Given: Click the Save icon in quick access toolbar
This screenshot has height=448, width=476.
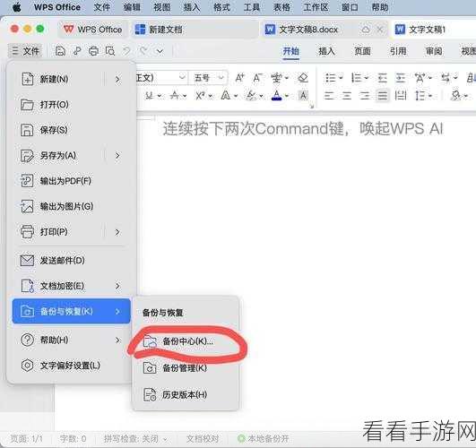Looking at the screenshot, I should (60, 51).
